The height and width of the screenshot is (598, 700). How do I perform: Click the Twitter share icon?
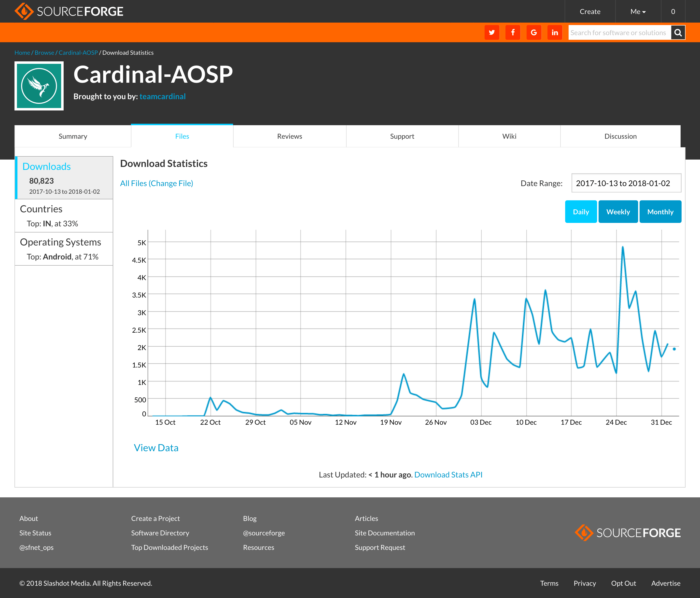point(491,32)
